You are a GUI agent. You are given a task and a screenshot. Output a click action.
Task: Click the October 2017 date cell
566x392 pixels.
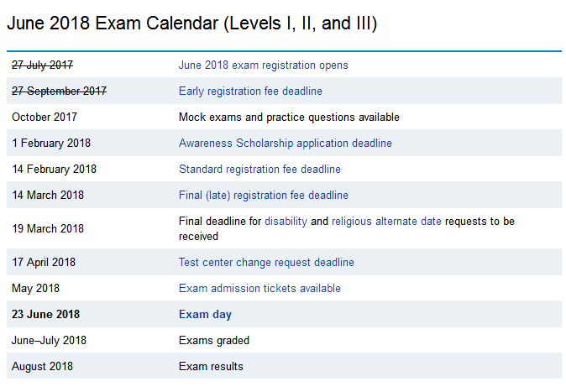45,117
